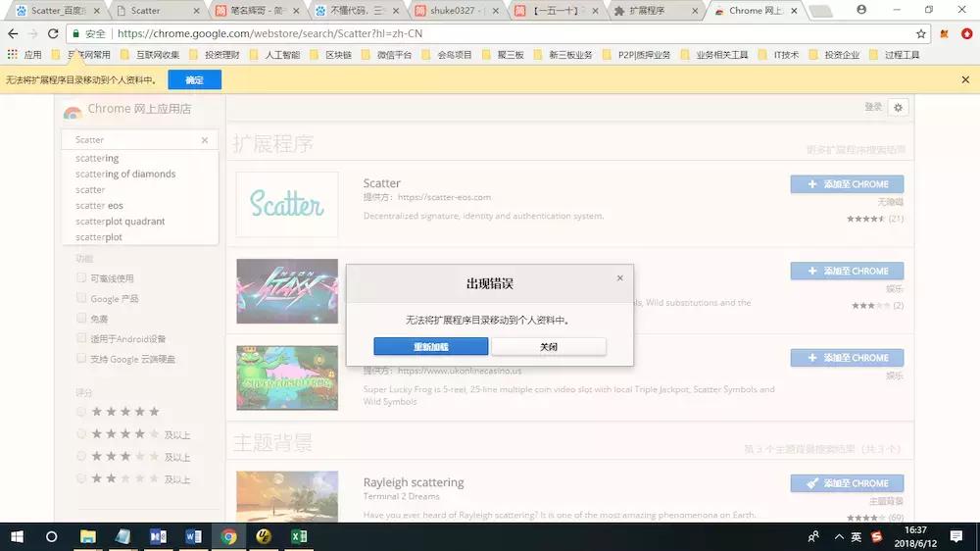Image resolution: width=980 pixels, height=551 pixels.
Task: Click the browser back arrow
Action: coord(13,33)
